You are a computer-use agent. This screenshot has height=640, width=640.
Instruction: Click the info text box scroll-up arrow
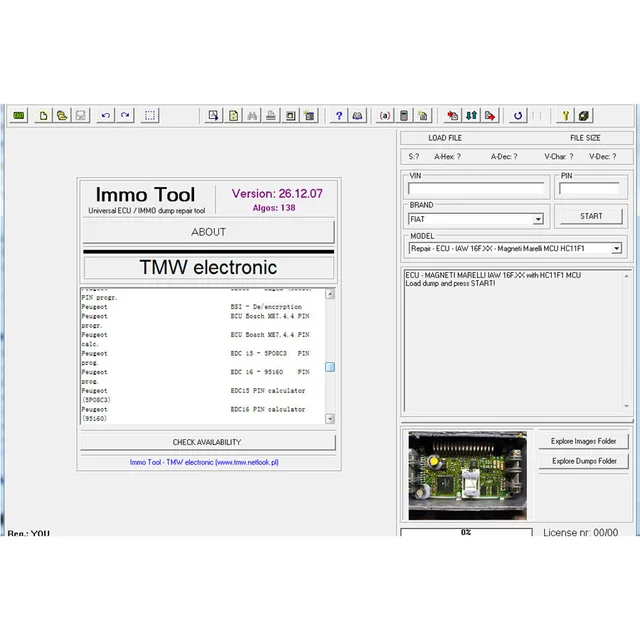tap(626, 276)
